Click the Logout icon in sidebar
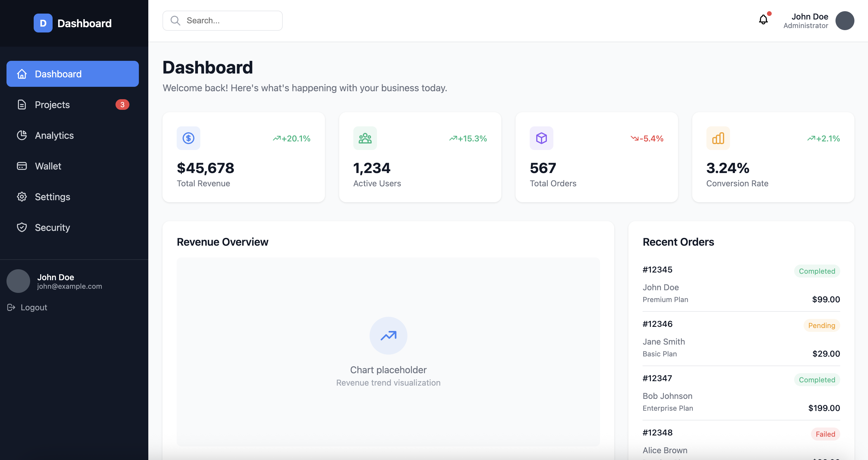868x460 pixels. click(11, 307)
